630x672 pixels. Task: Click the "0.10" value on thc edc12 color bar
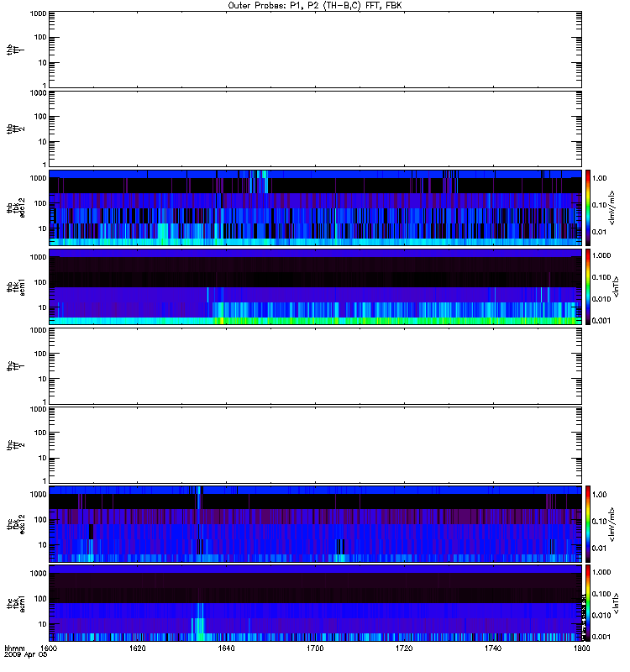point(600,521)
